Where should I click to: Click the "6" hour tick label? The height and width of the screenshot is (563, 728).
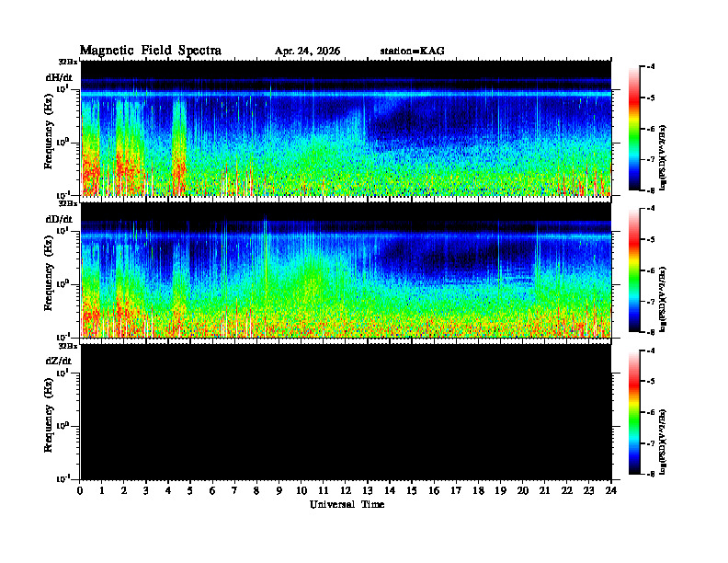(212, 491)
